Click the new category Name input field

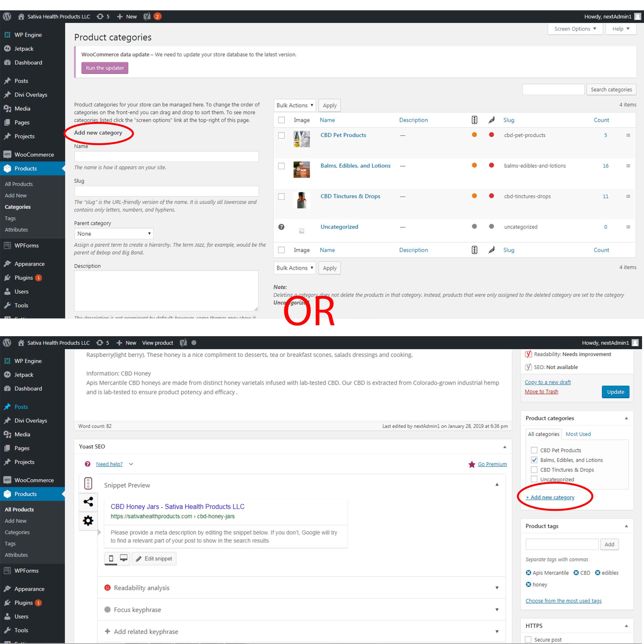pyautogui.click(x=166, y=157)
